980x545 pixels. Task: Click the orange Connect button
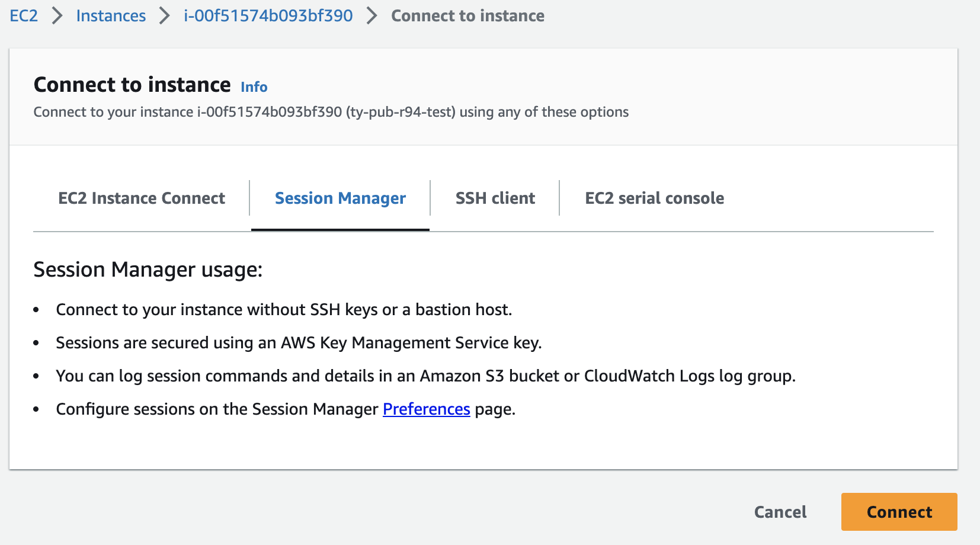(x=898, y=511)
